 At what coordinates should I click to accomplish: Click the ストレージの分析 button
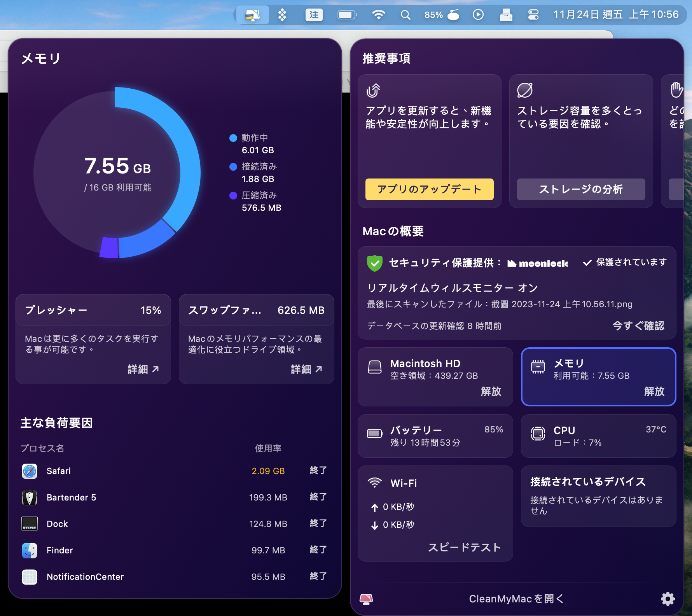point(581,189)
